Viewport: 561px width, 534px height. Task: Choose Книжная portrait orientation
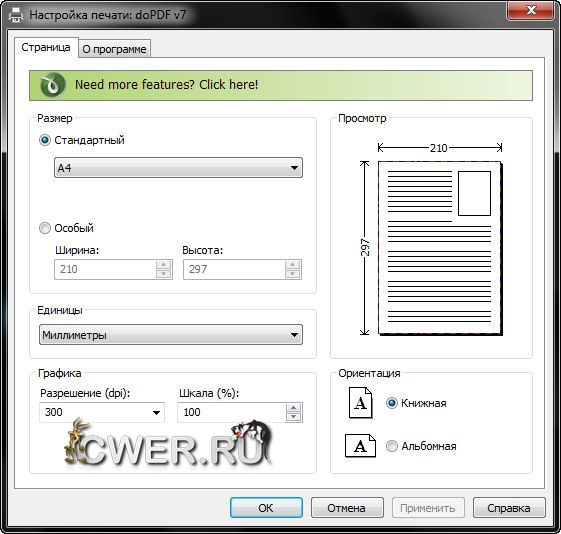[392, 403]
